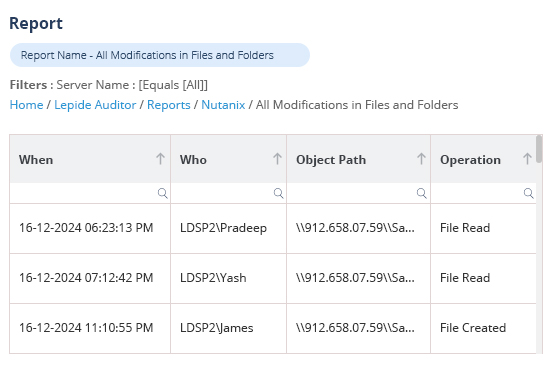The image size is (552, 380).
Task: Click the Report Name pill label
Action: tap(160, 55)
